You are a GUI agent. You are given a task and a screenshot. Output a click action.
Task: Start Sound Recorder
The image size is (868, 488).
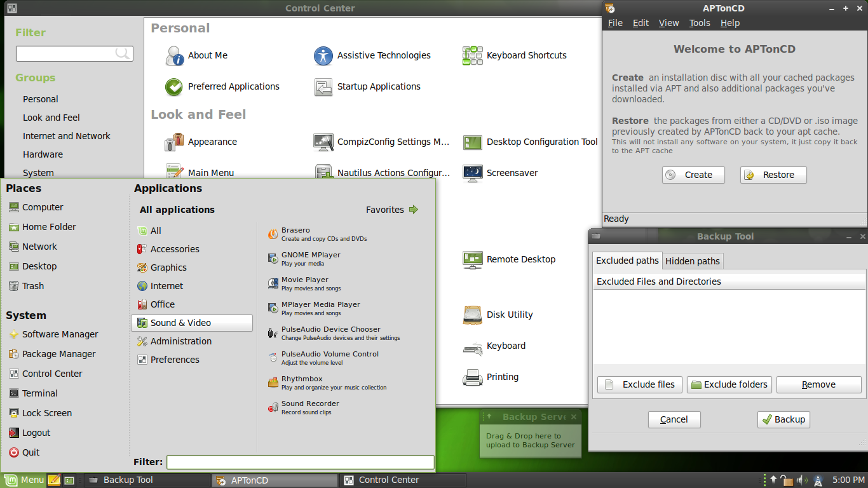(x=303, y=407)
